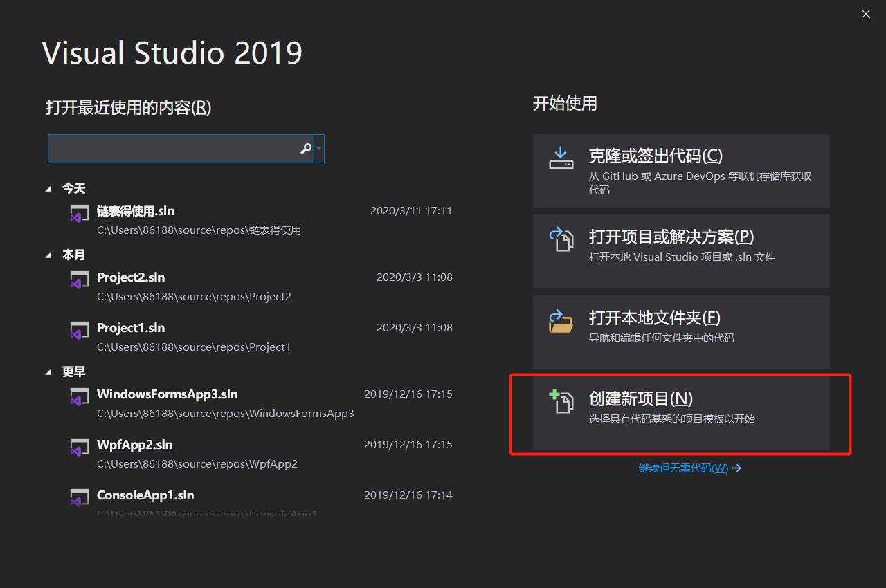Collapse the 今天 group

click(48, 188)
